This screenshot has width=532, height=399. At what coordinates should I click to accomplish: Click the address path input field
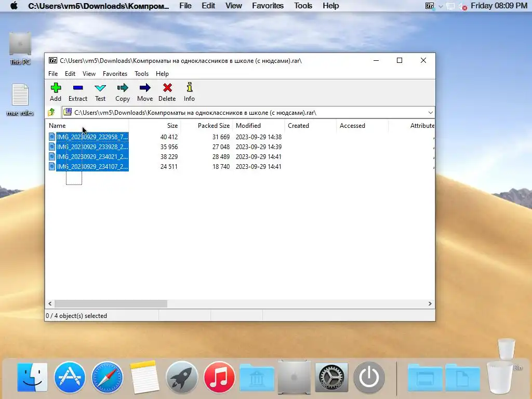(x=248, y=112)
